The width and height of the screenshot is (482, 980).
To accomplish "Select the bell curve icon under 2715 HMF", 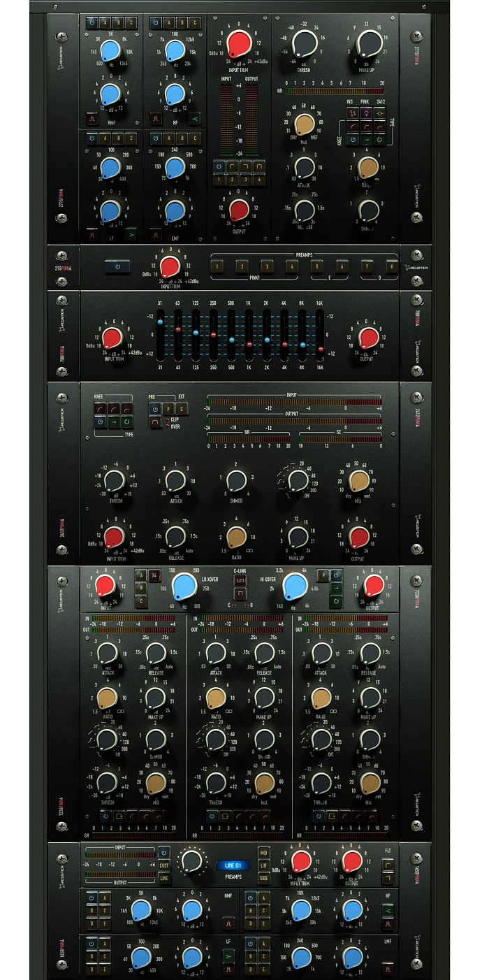I will (91, 117).
